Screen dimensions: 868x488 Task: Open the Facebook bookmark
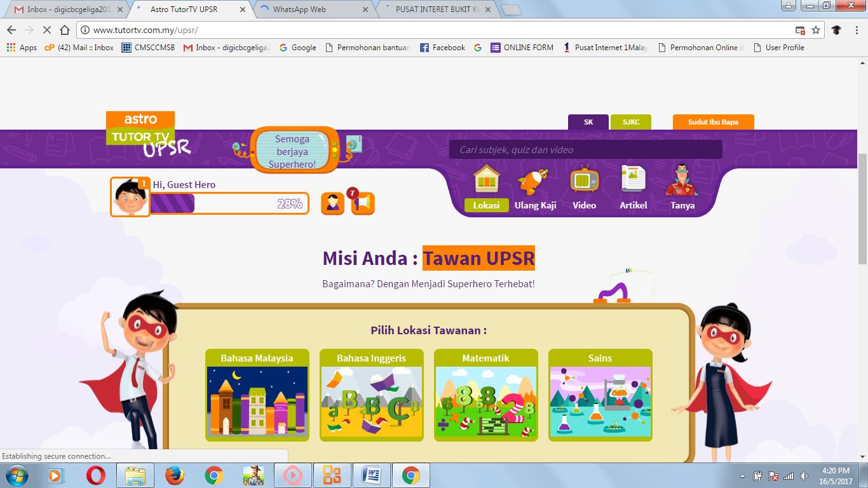[442, 48]
